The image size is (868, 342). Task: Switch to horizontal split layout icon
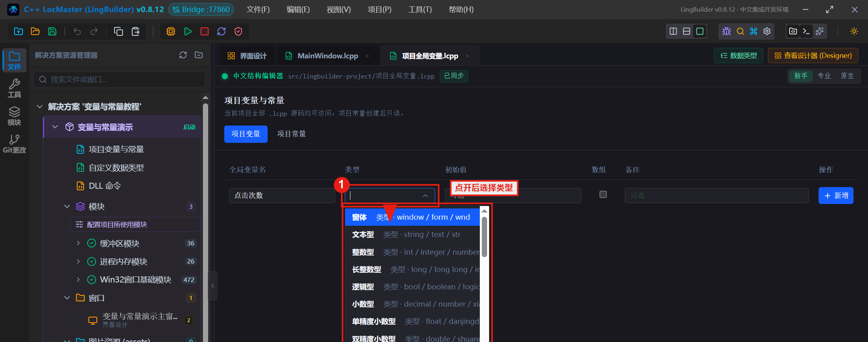687,31
